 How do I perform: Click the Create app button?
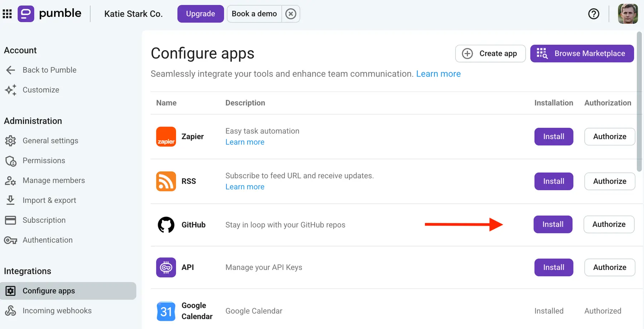click(x=490, y=54)
